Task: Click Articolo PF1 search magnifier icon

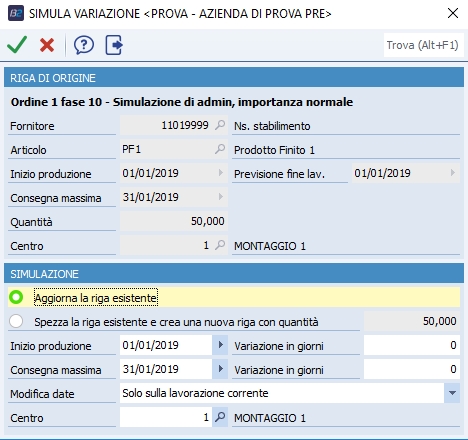Action: (x=220, y=149)
